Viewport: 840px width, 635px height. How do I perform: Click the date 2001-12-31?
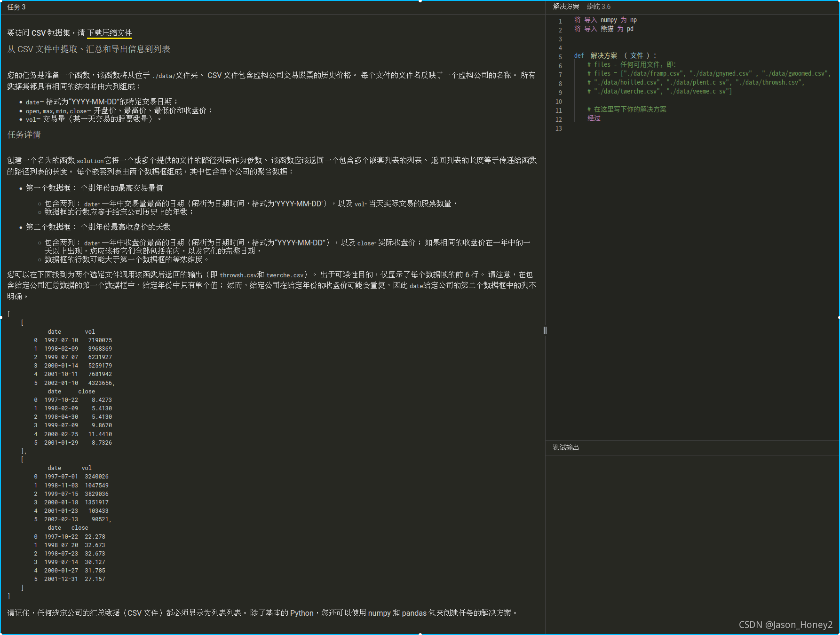[61, 579]
